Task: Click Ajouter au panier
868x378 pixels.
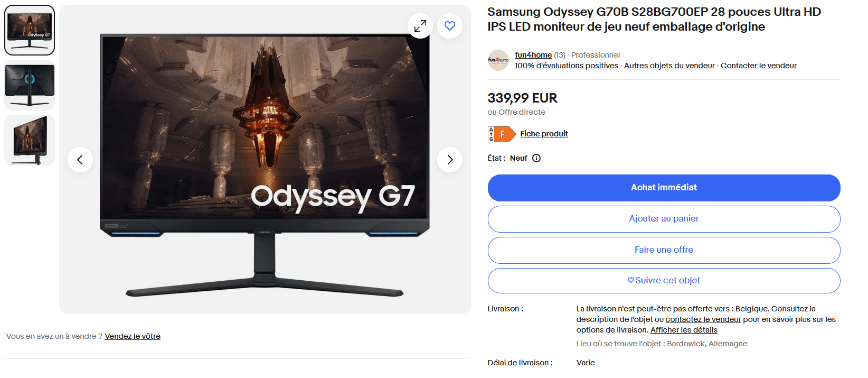Action: pos(664,219)
